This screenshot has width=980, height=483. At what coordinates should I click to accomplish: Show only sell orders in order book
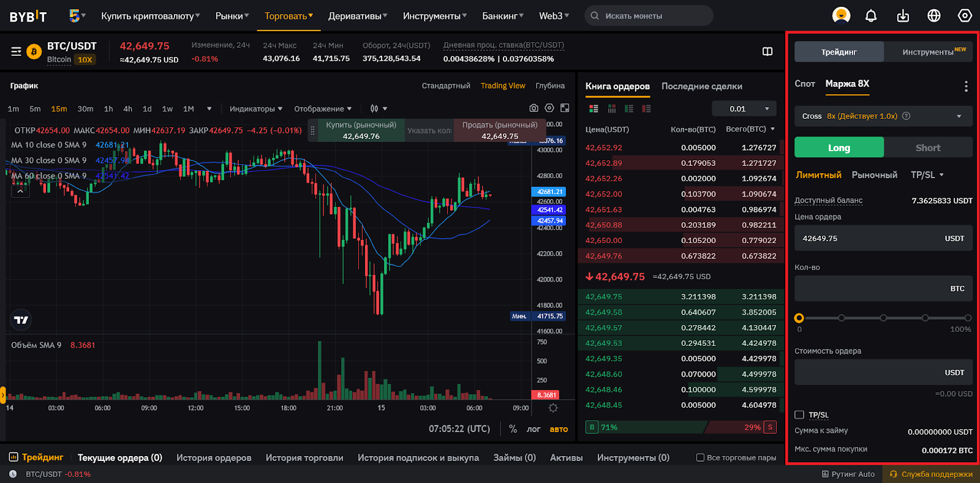tap(646, 109)
